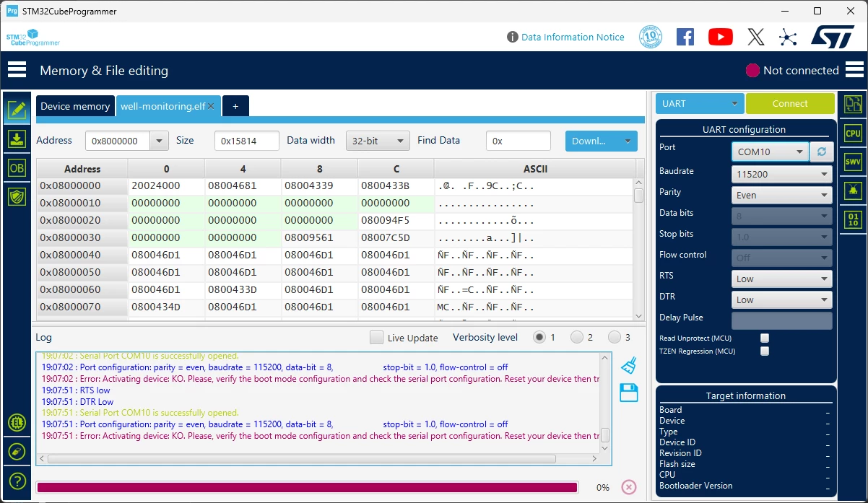Click the ASCII column header
Viewport: 868px width, 503px height.
tap(535, 168)
